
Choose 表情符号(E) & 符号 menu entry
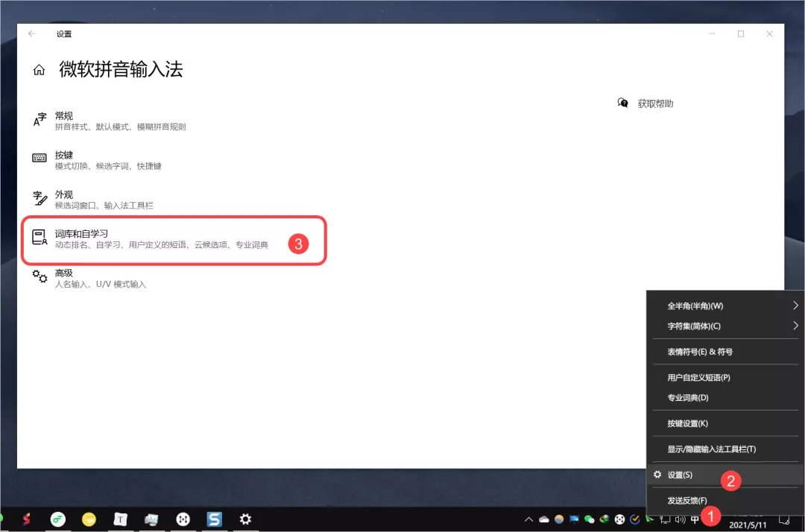pos(725,352)
